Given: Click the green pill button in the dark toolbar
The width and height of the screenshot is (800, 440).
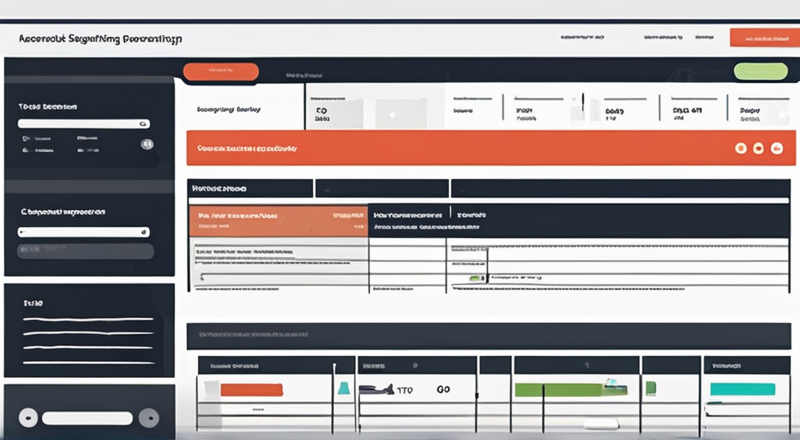Looking at the screenshot, I should 761,71.
